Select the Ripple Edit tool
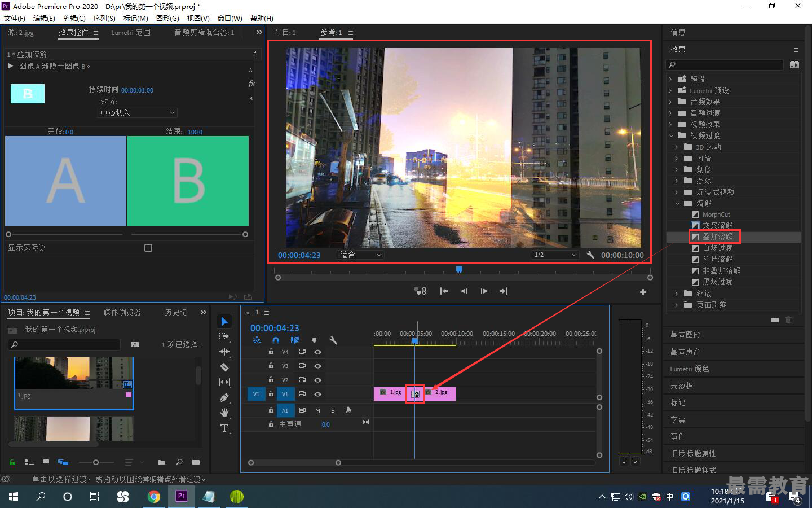This screenshot has width=812, height=508. click(224, 352)
